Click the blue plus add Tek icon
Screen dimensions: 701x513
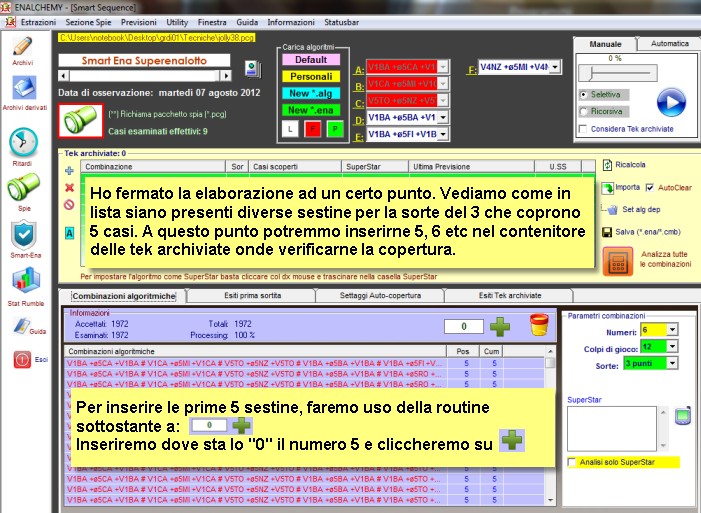coord(69,171)
